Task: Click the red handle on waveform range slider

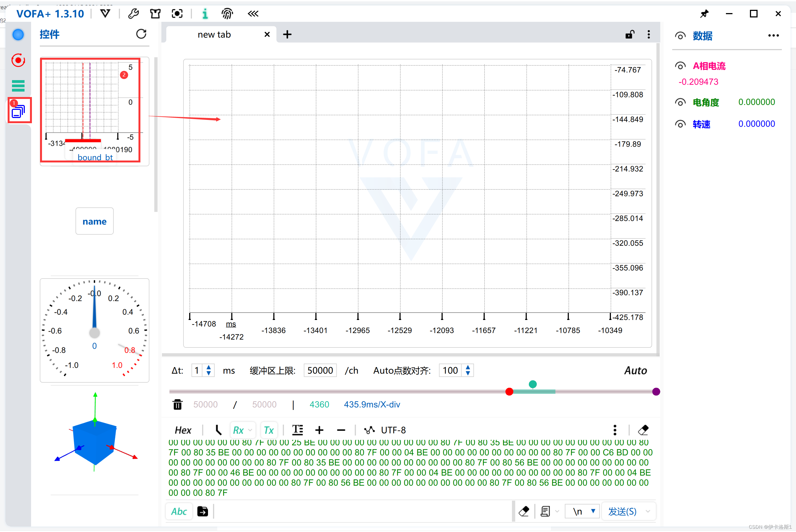Action: coord(509,392)
